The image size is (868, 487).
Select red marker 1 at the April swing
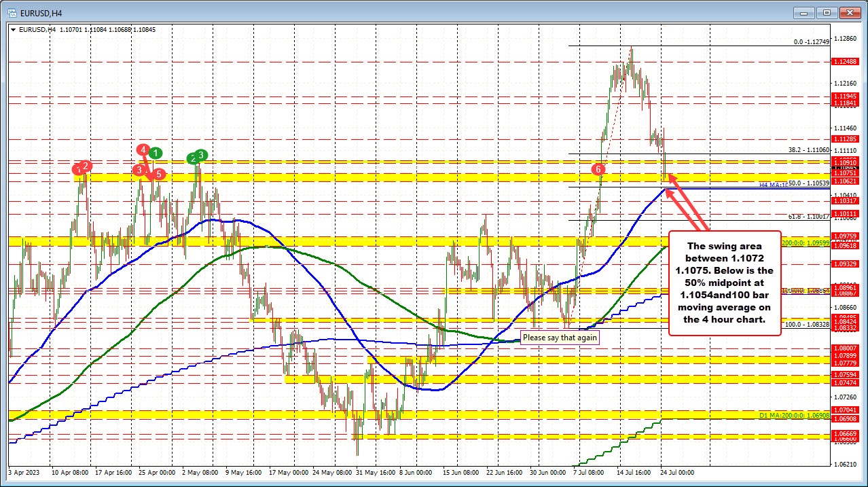(x=77, y=169)
